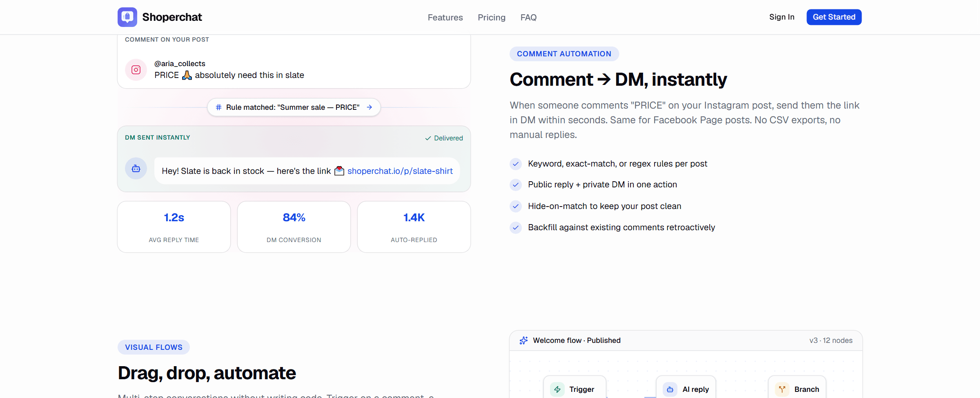Open the Features nav item
Screen dimensions: 980x398
pyautogui.click(x=445, y=18)
